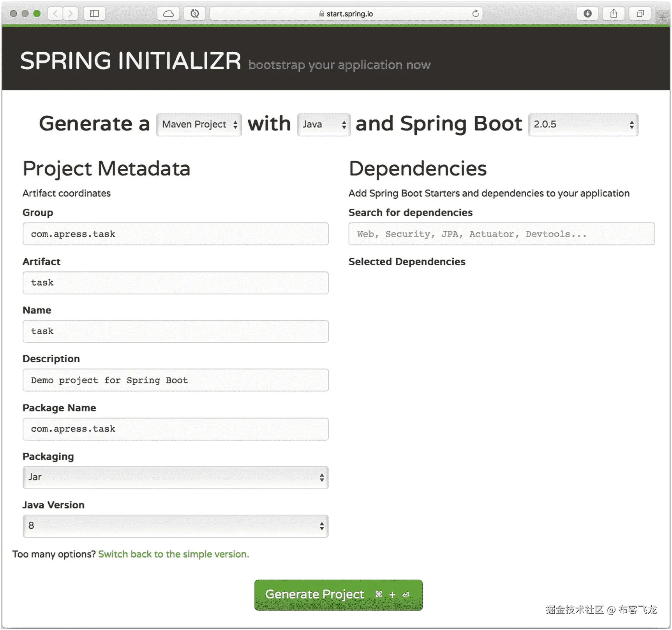Click the Search for dependencies box
Image resolution: width=672 pixels, height=630 pixels.
(x=502, y=234)
